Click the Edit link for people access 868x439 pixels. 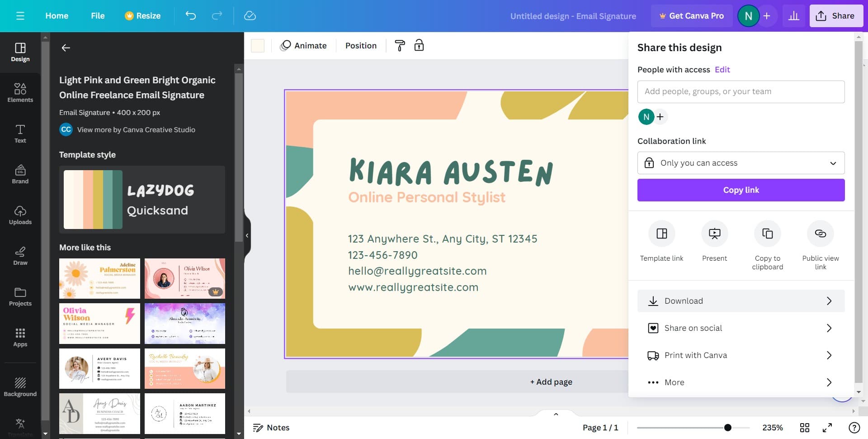722,70
